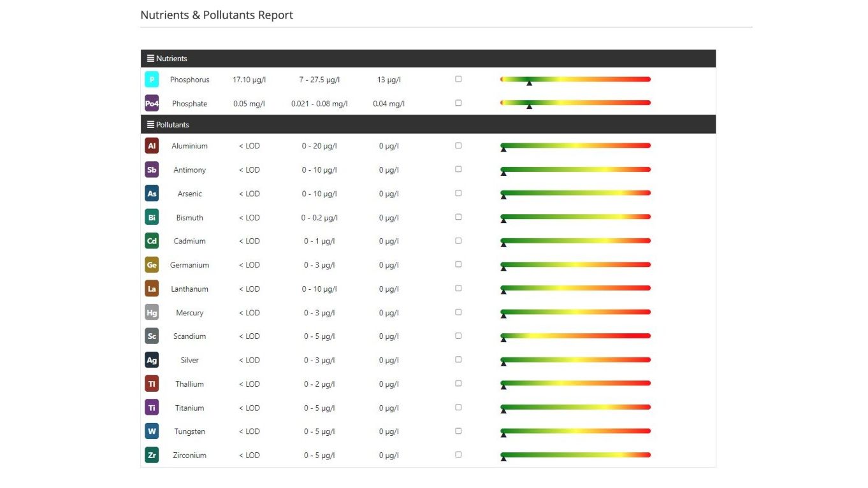This screenshot has width=868, height=488.
Task: Click the Phosphorus gradient slider marker
Action: click(530, 83)
